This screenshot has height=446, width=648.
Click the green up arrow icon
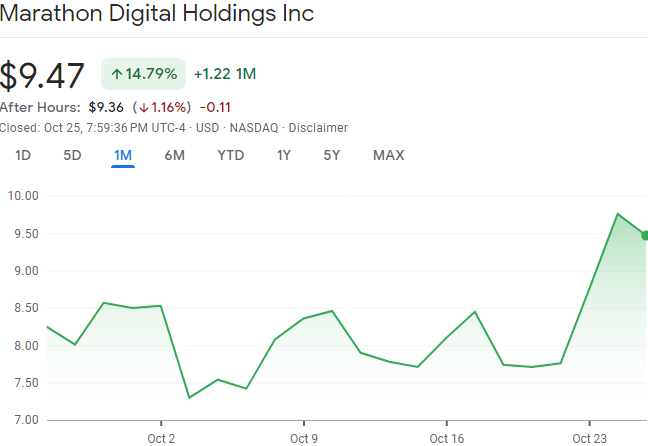click(x=117, y=74)
